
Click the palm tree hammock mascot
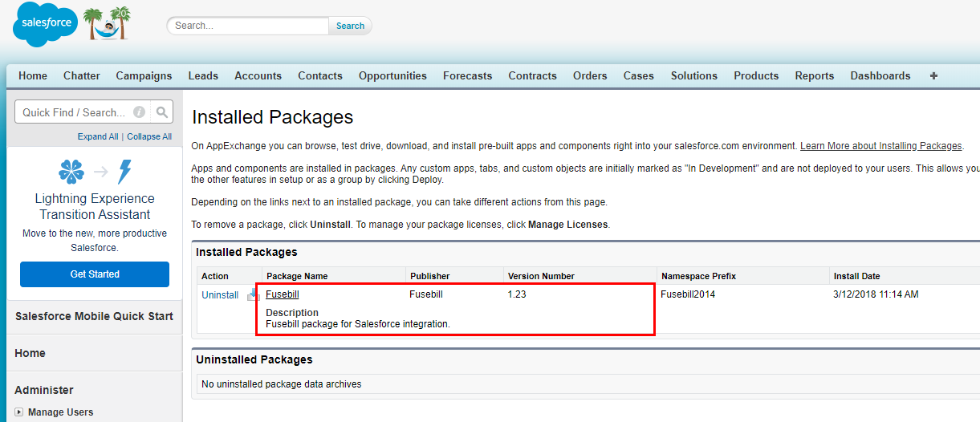106,24
